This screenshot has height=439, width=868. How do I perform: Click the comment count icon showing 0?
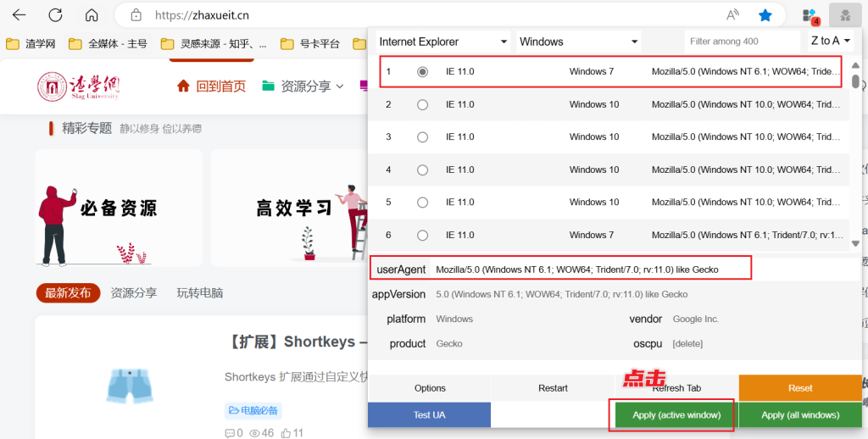[x=230, y=433]
